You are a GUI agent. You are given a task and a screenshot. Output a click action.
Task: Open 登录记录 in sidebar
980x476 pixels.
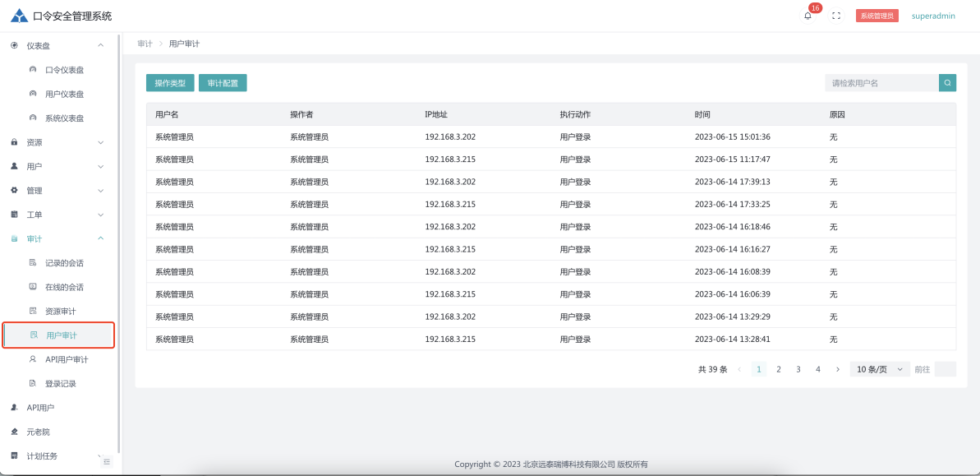pyautogui.click(x=60, y=383)
